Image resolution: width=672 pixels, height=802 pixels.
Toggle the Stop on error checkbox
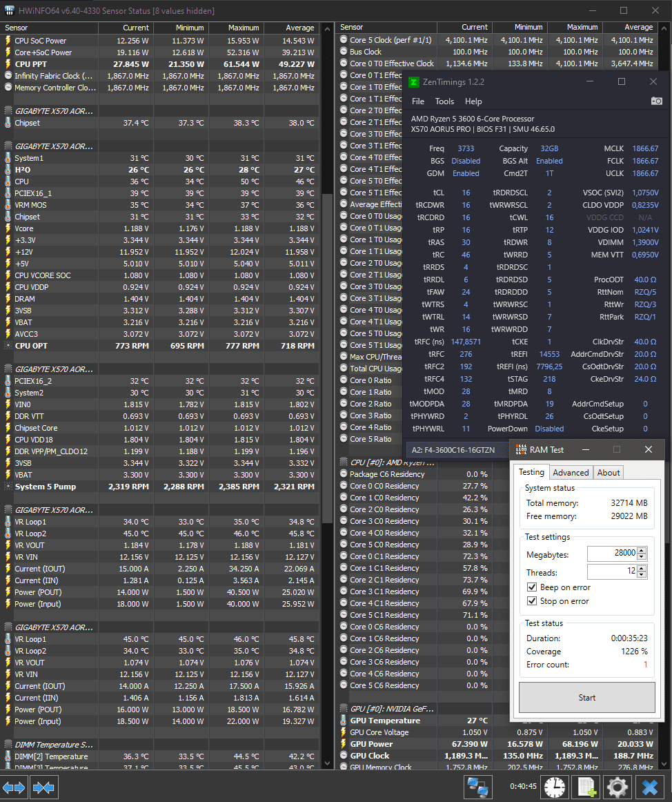click(x=532, y=601)
